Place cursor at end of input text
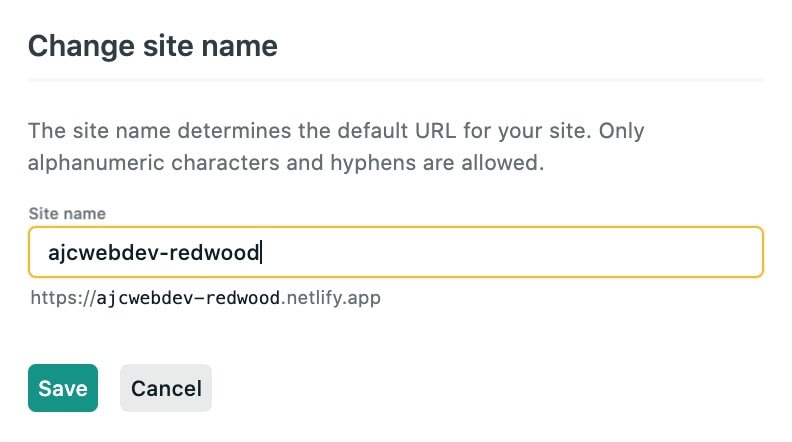This screenshot has height=442, width=792. [x=261, y=252]
